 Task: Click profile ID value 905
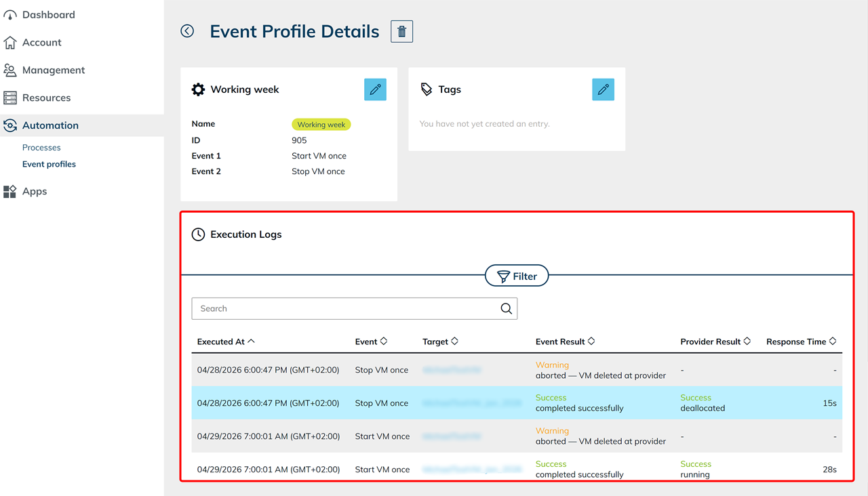point(299,140)
